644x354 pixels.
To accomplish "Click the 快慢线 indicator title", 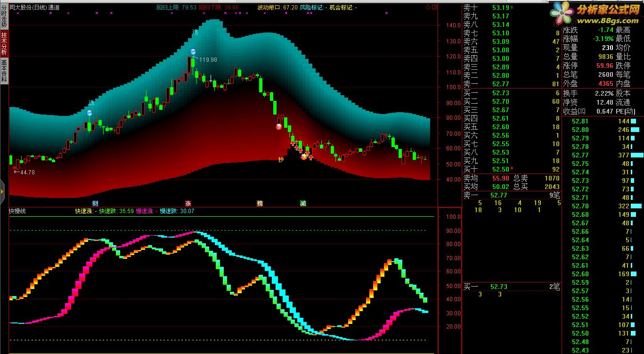I will click(x=17, y=211).
